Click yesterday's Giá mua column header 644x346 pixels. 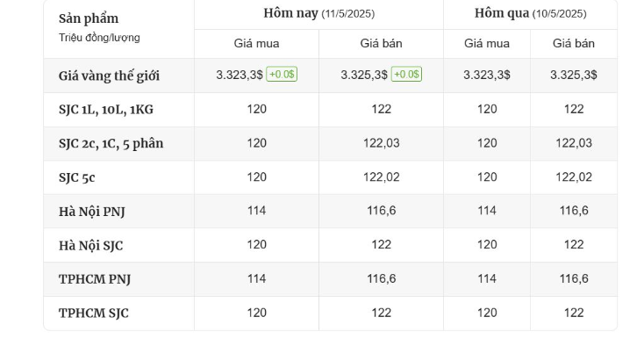click(487, 44)
